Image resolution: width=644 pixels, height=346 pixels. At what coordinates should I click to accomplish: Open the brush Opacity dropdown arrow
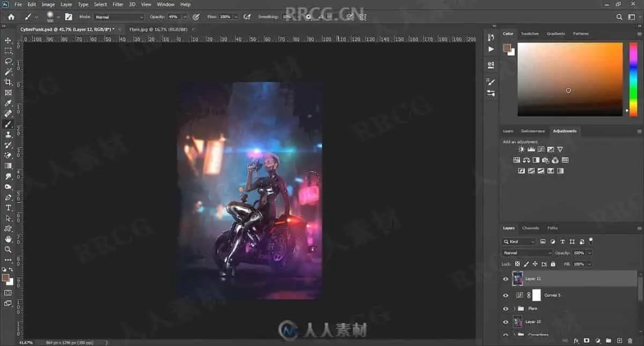coord(185,17)
